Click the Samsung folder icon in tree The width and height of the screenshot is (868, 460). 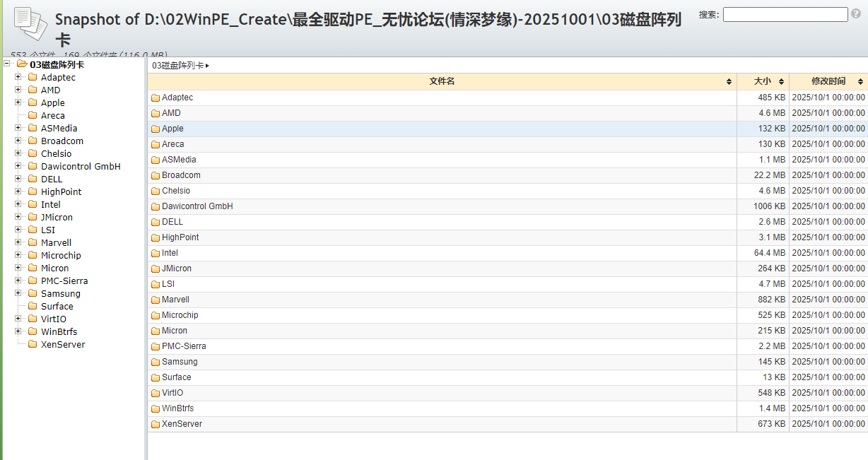click(33, 294)
